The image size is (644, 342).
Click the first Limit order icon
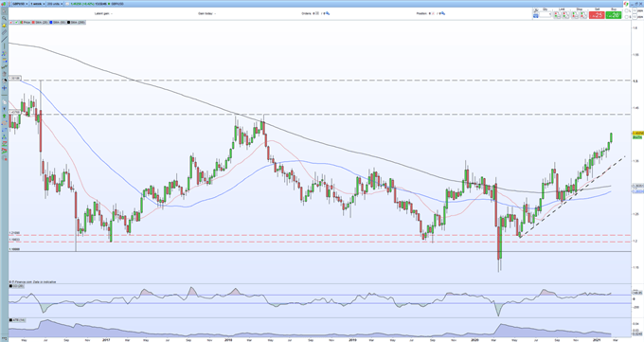[557, 15]
